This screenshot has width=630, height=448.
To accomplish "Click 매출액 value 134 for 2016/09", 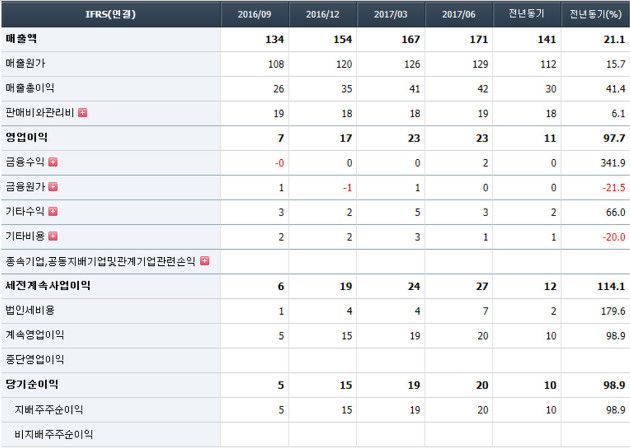I will click(275, 39).
